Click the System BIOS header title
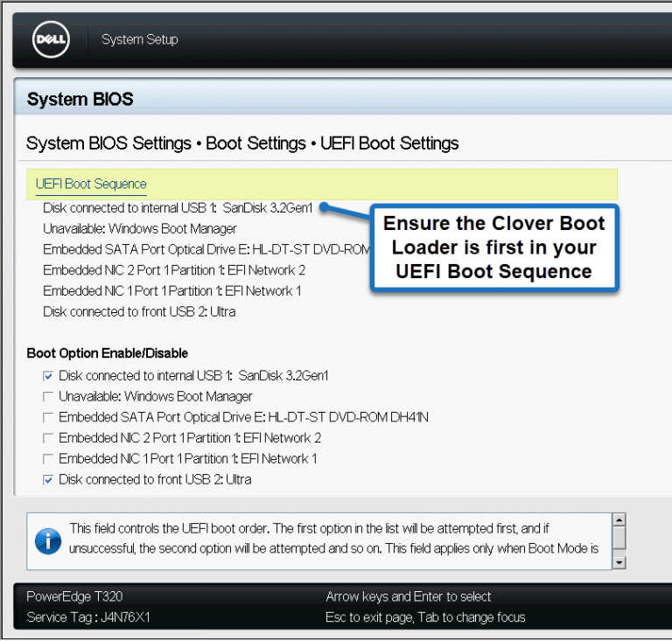Viewport: 672px width, 641px height. coord(80,99)
